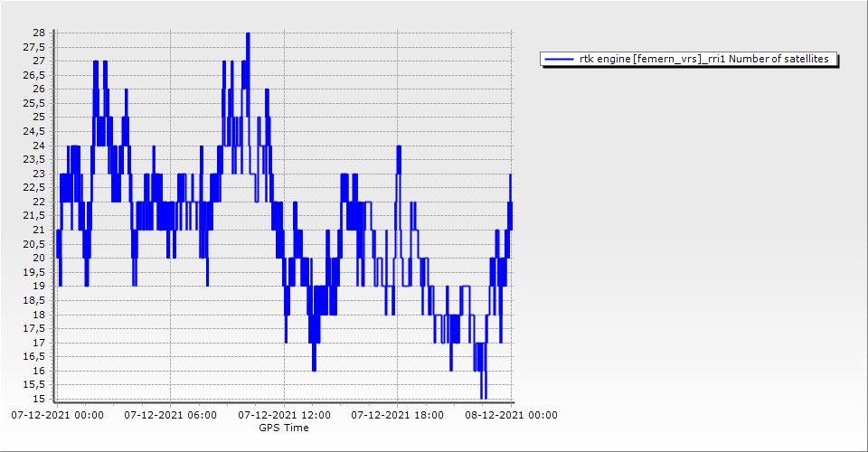Click the y-axis label 27
The height and width of the screenshot is (452, 868).
click(x=39, y=61)
